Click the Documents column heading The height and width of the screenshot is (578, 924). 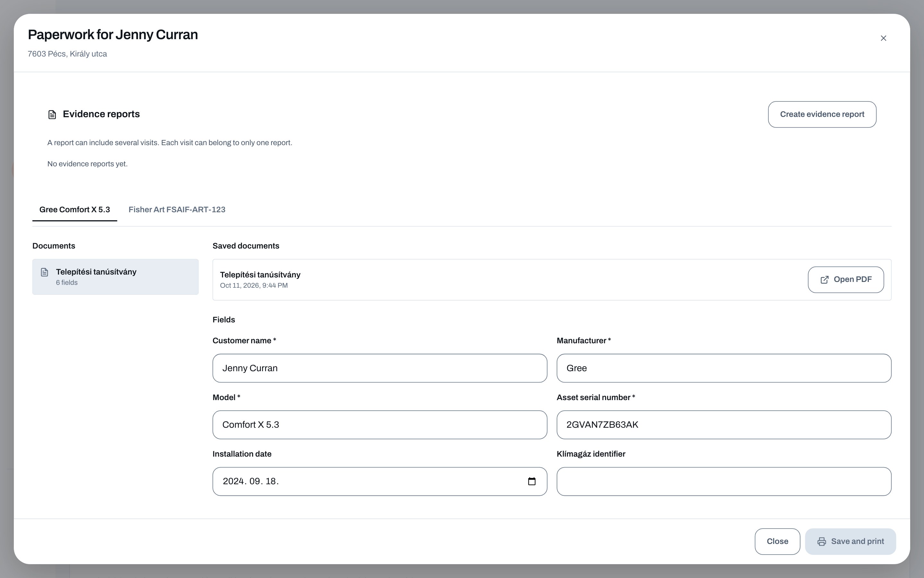[x=54, y=246]
